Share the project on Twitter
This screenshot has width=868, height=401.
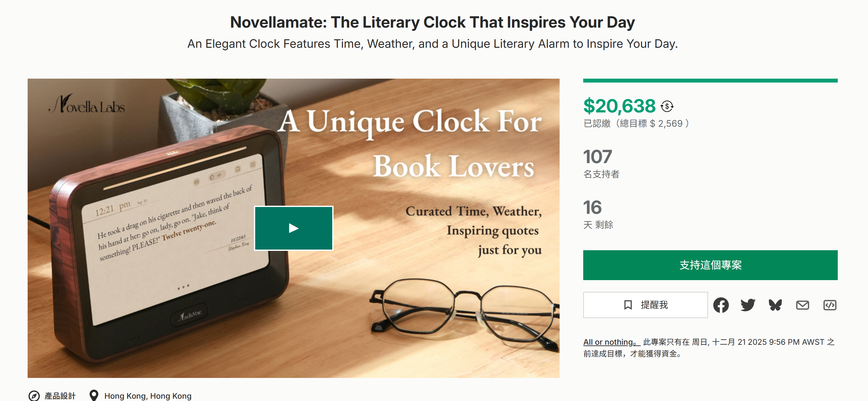pos(748,305)
